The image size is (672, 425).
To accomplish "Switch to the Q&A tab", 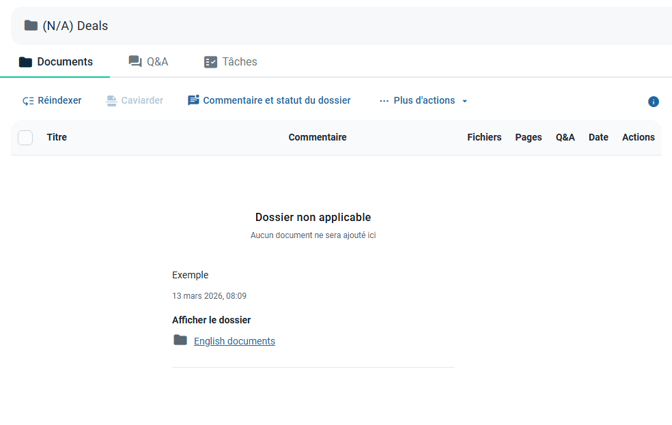I will coord(148,62).
